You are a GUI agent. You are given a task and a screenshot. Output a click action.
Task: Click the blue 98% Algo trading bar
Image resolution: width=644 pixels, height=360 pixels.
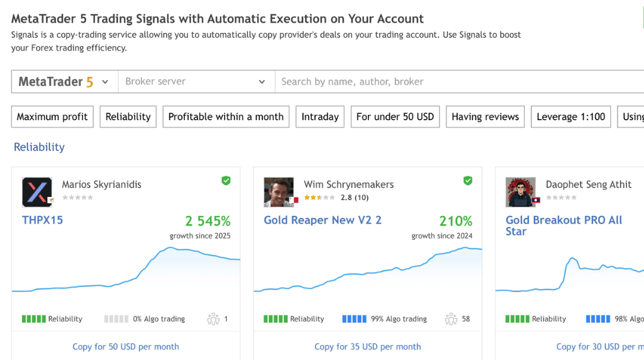coord(598,319)
